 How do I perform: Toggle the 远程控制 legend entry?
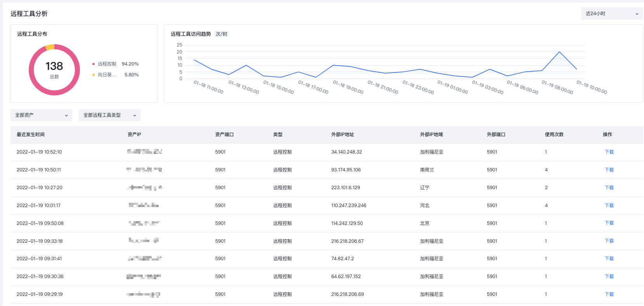[104, 64]
